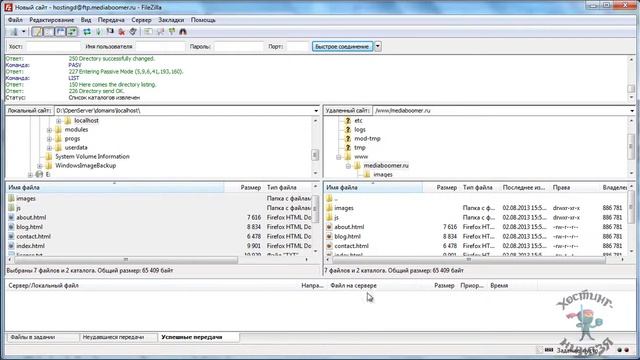Viewport: 640px width, 360px height.
Task: Expand the localhost folder in the local tree
Action: [58, 121]
